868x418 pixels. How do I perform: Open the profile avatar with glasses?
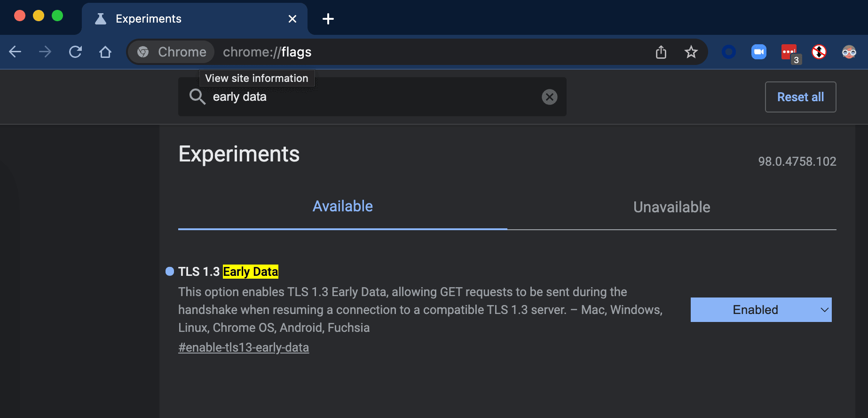[x=849, y=52]
